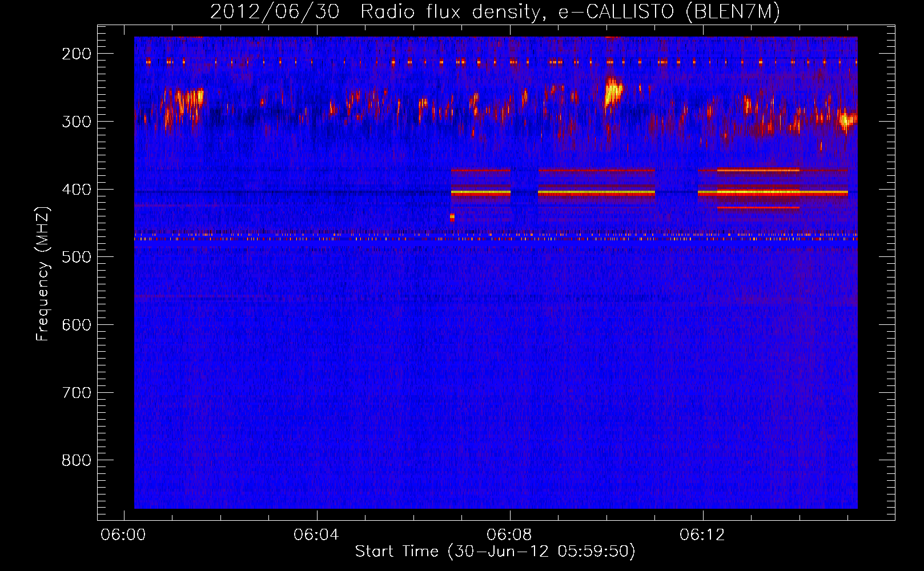Click the 500 frequency tick label
Screen dimensions: 924x571
[x=77, y=257]
